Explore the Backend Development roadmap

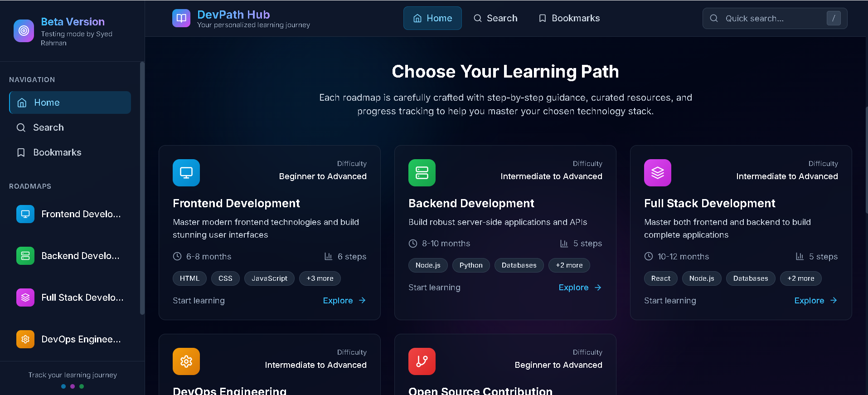click(580, 288)
